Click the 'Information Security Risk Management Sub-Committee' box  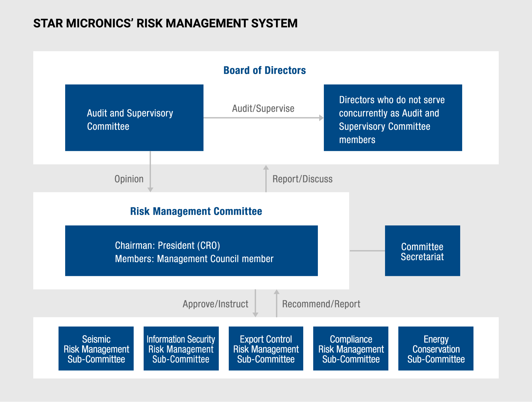click(181, 348)
